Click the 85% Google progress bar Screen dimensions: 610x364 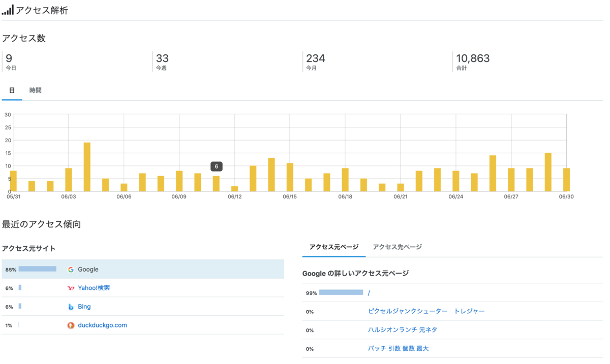coord(38,269)
